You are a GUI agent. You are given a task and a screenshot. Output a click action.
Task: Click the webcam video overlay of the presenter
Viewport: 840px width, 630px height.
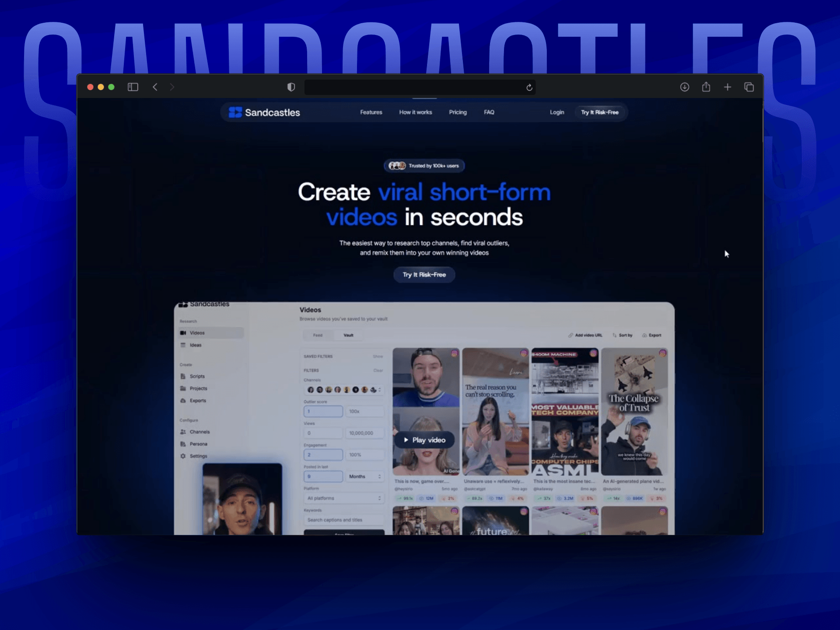click(242, 499)
